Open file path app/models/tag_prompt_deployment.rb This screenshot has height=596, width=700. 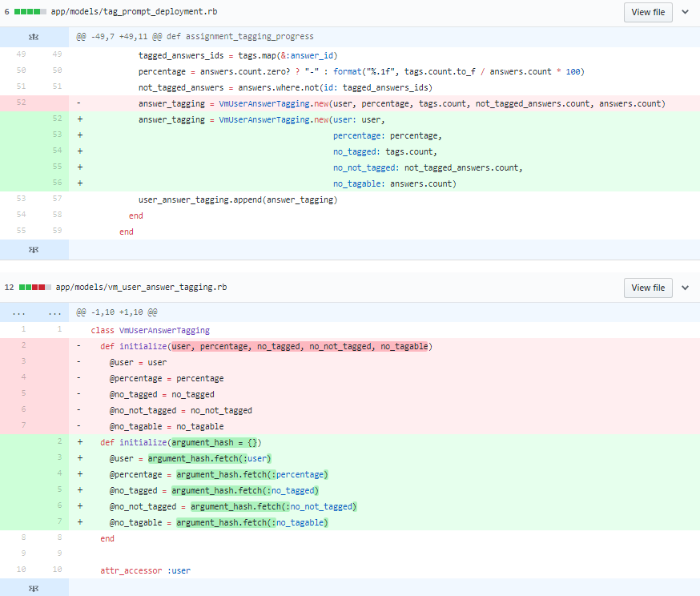coord(134,11)
